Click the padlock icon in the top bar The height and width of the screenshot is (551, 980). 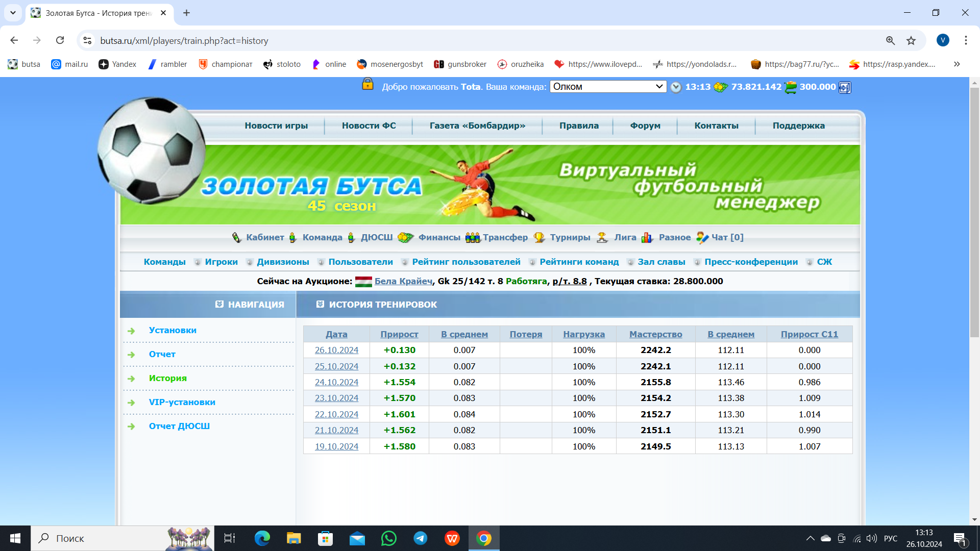(367, 84)
